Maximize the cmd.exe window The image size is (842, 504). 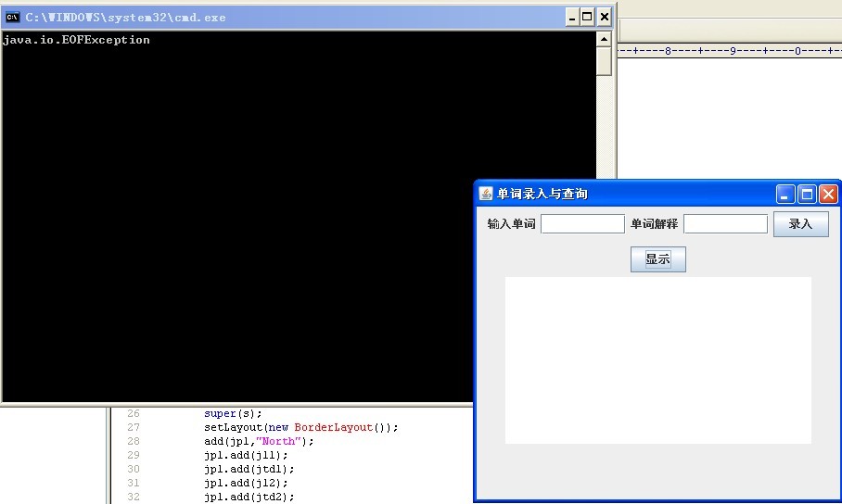click(588, 18)
